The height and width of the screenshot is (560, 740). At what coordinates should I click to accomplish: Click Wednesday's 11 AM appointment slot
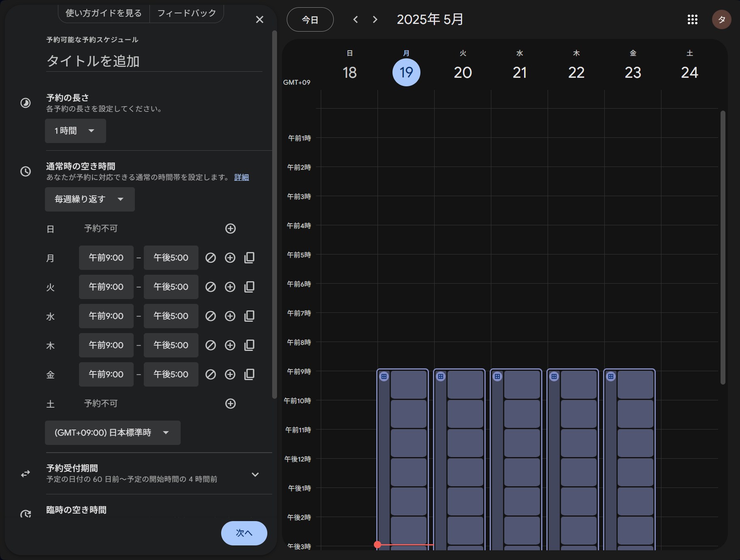522,443
